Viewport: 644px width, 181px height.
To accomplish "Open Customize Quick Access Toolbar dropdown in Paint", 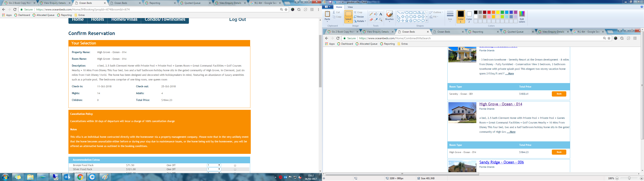I will 343,2.
